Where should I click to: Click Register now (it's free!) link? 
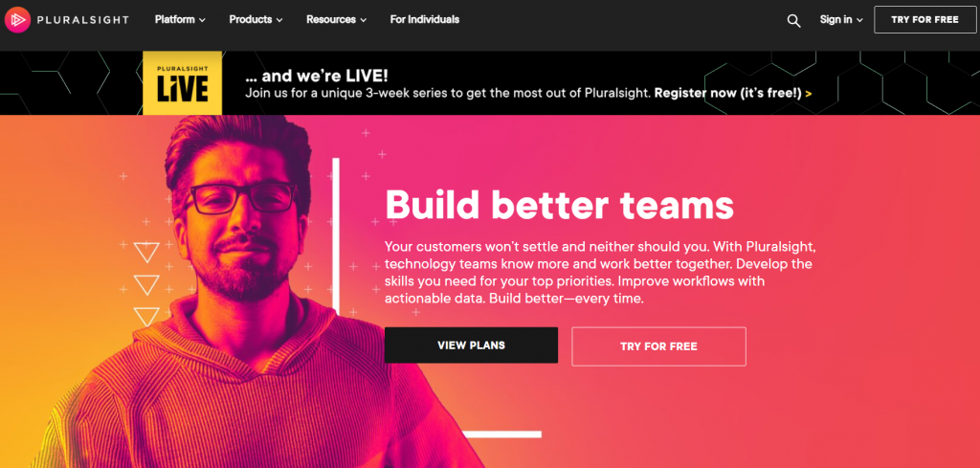point(727,94)
